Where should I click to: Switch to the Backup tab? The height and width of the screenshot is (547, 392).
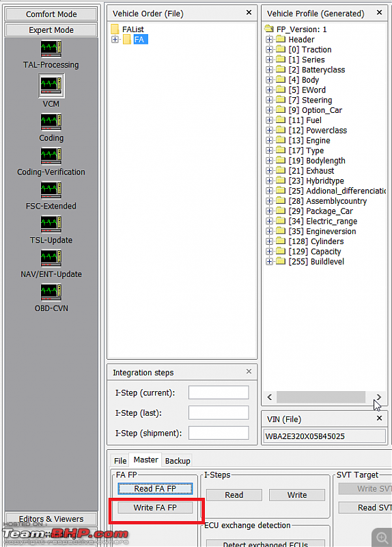(178, 461)
